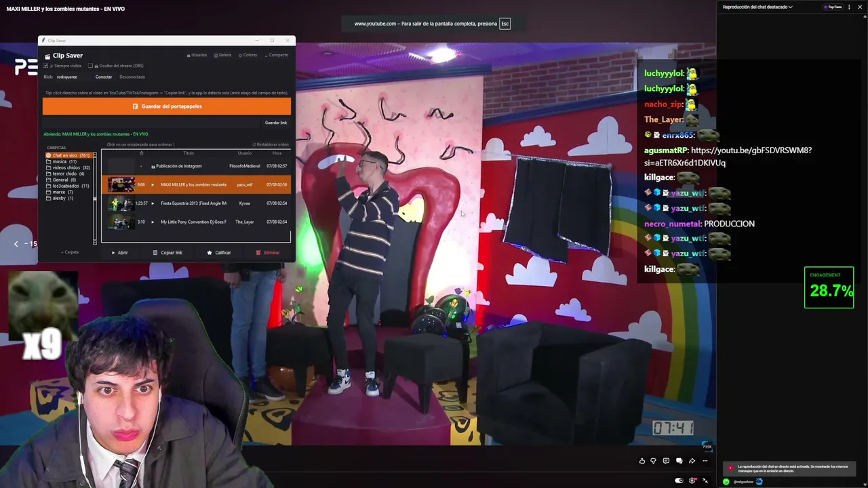The height and width of the screenshot is (488, 868).
Task: Click the Fiesta Equestria clip thumbnail
Action: [x=120, y=203]
